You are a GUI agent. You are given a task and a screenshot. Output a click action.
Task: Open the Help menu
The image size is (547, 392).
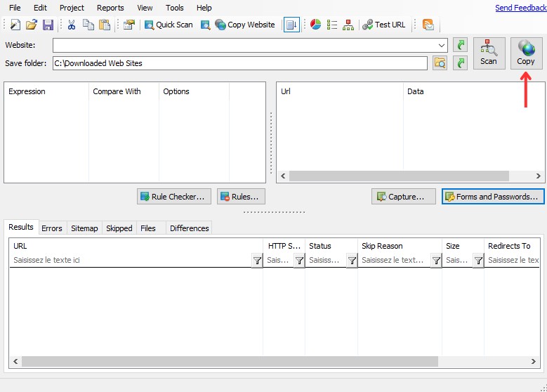[x=204, y=8]
